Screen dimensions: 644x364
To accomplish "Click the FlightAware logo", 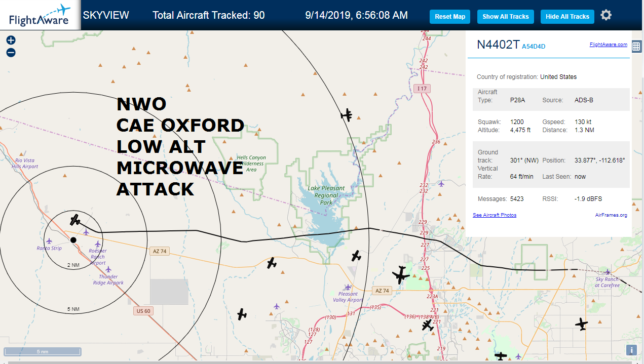I will click(40, 15).
